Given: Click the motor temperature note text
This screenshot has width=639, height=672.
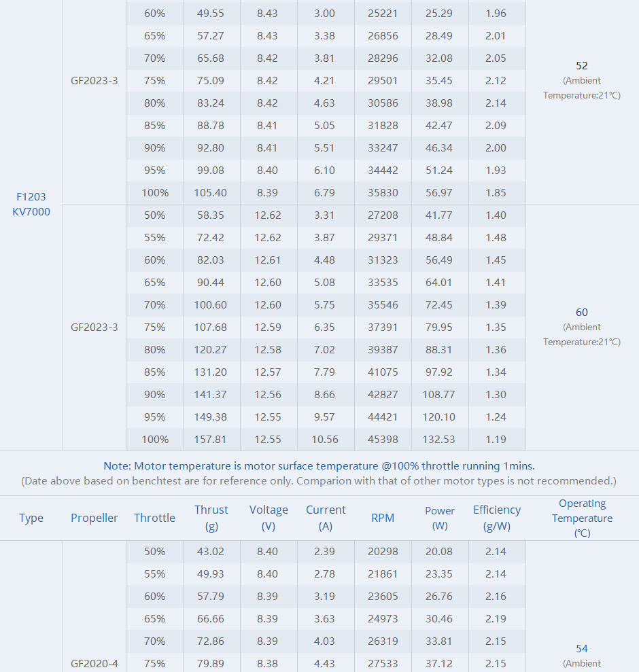Looking at the screenshot, I should click(319, 466).
